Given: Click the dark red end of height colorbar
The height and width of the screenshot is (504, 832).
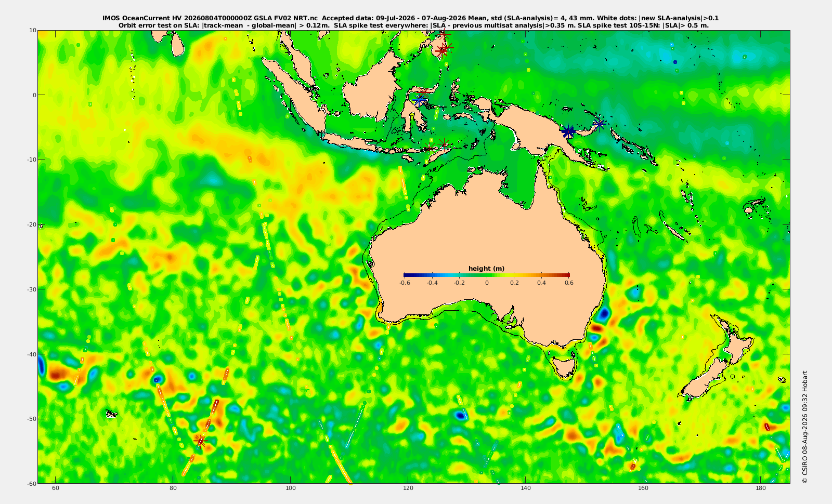Looking at the screenshot, I should click(x=566, y=275).
